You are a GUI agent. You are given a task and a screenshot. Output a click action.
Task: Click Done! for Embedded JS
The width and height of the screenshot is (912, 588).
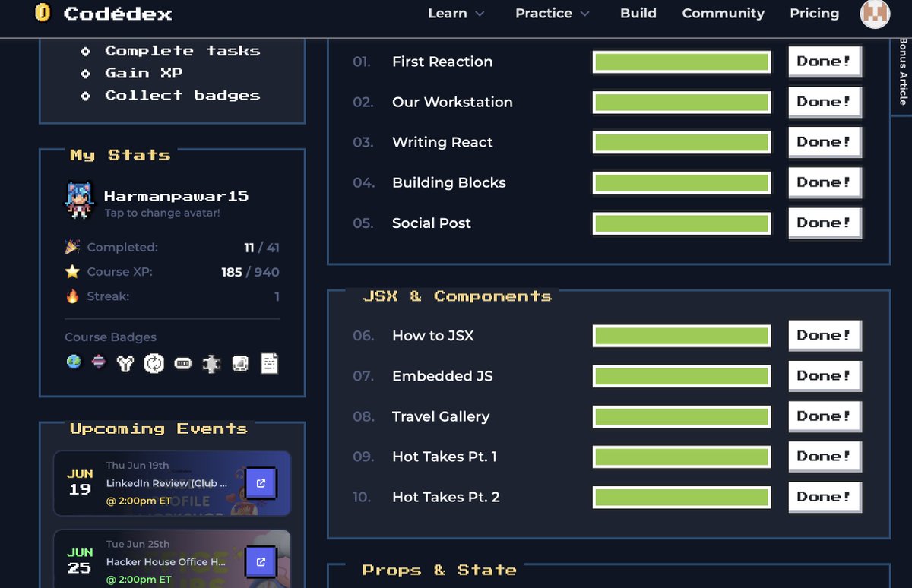coord(825,375)
